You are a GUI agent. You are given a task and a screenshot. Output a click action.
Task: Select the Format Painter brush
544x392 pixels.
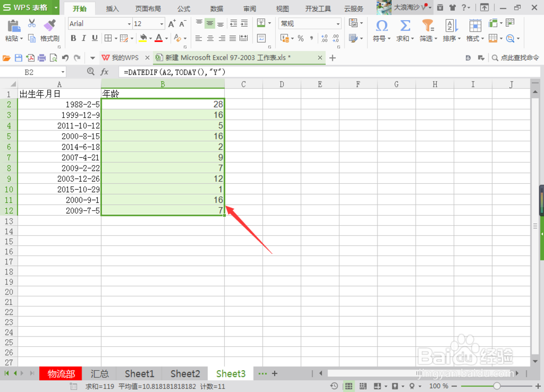pyautogui.click(x=50, y=26)
